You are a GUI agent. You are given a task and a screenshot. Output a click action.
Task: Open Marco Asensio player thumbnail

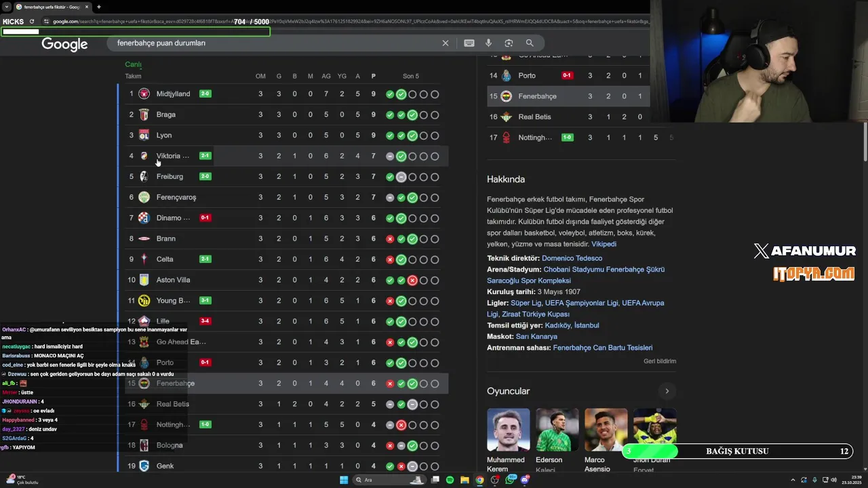(606, 430)
